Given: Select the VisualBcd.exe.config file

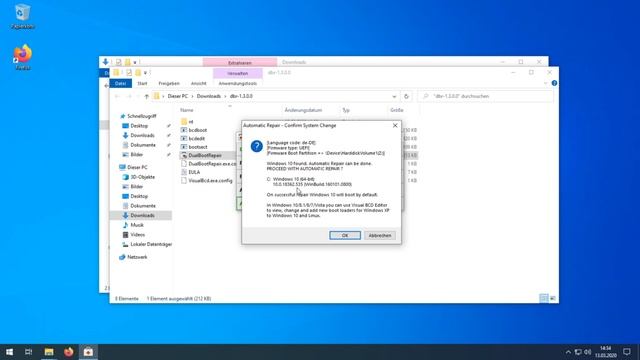Looking at the screenshot, I should [x=210, y=180].
